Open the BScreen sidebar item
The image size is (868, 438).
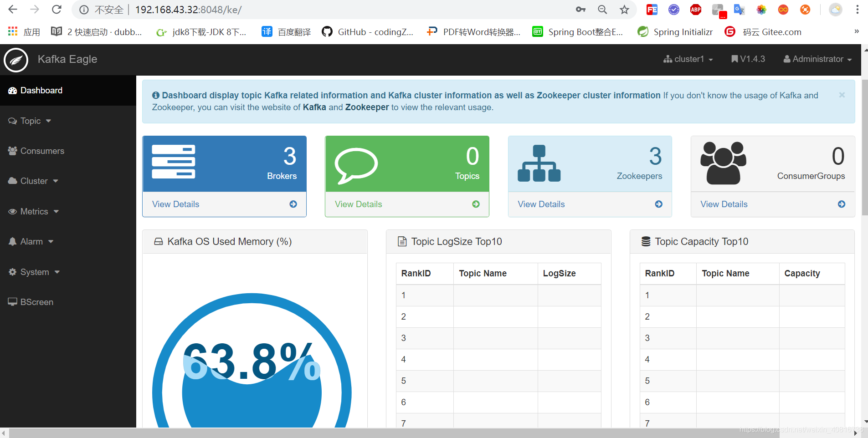tap(68, 302)
